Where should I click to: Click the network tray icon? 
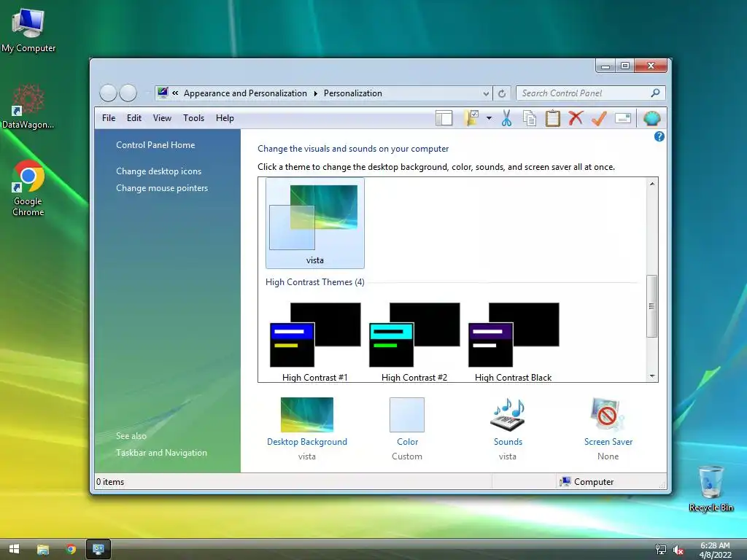tap(661, 550)
